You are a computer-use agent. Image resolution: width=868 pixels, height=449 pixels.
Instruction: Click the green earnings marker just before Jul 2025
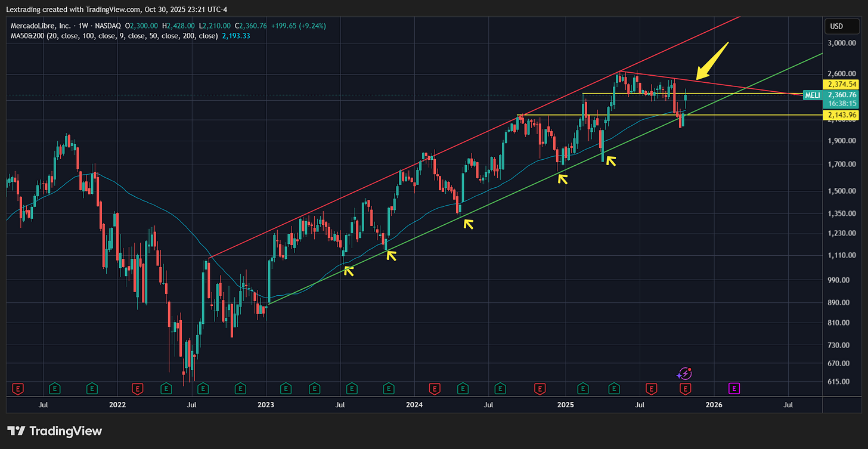613,389
